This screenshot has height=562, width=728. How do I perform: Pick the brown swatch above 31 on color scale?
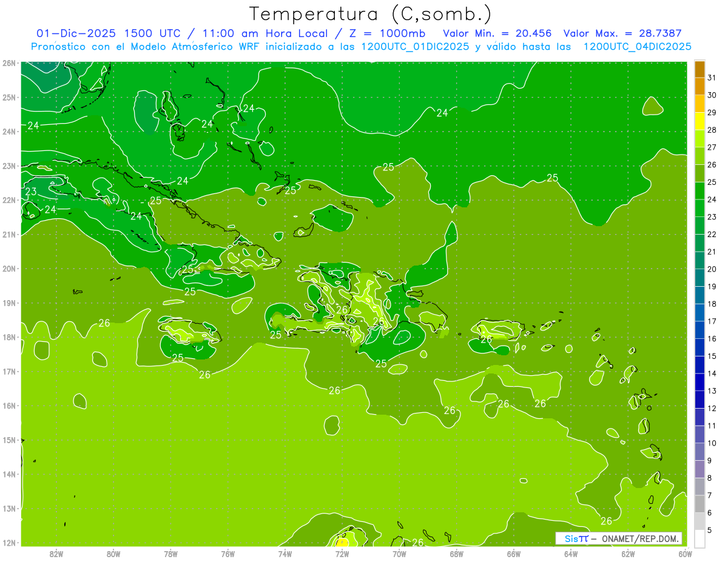pos(699,69)
